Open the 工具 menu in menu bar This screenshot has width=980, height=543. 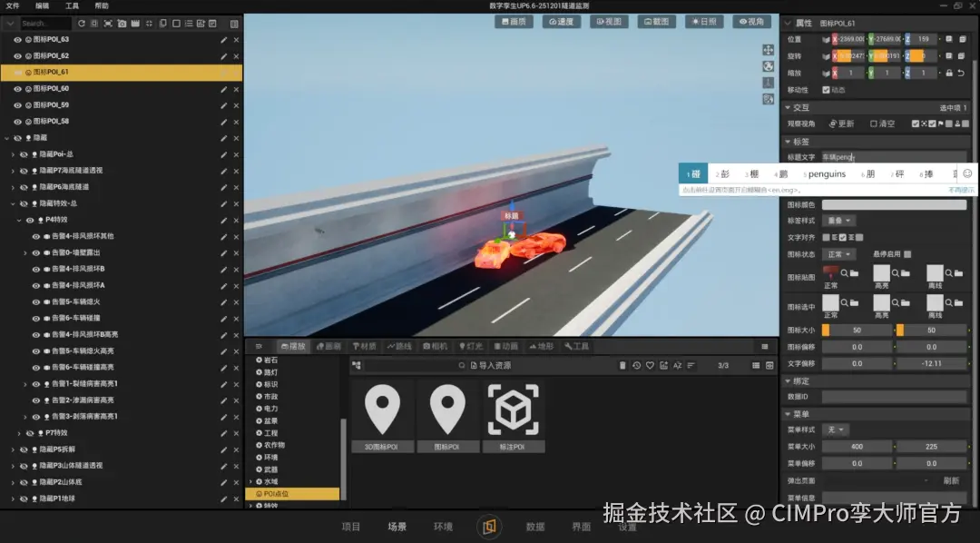click(73, 5)
